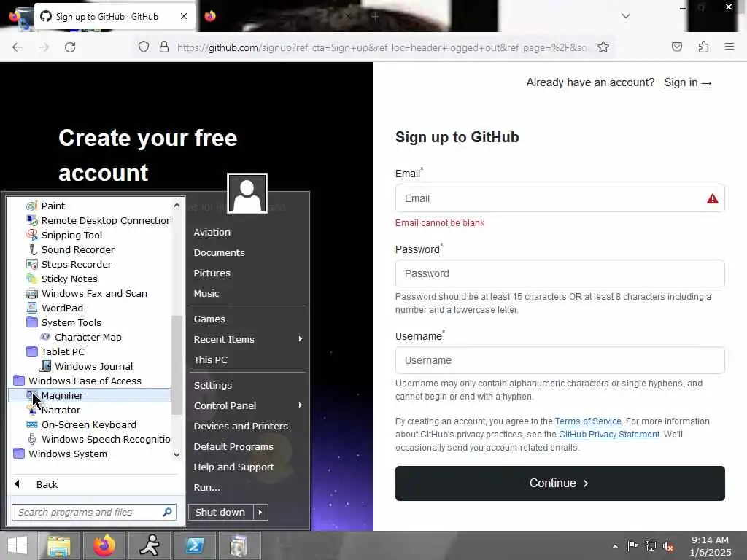
Task: Focus the Password input field
Action: point(560,274)
